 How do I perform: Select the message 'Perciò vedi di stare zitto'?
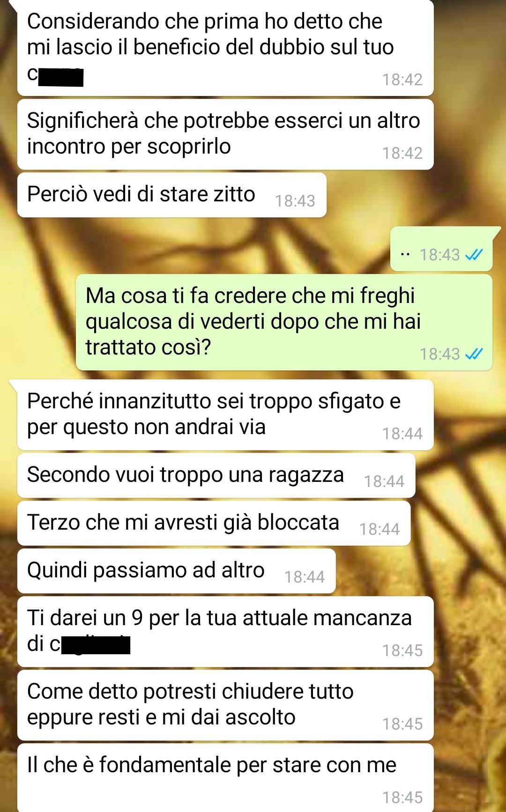coord(172,195)
